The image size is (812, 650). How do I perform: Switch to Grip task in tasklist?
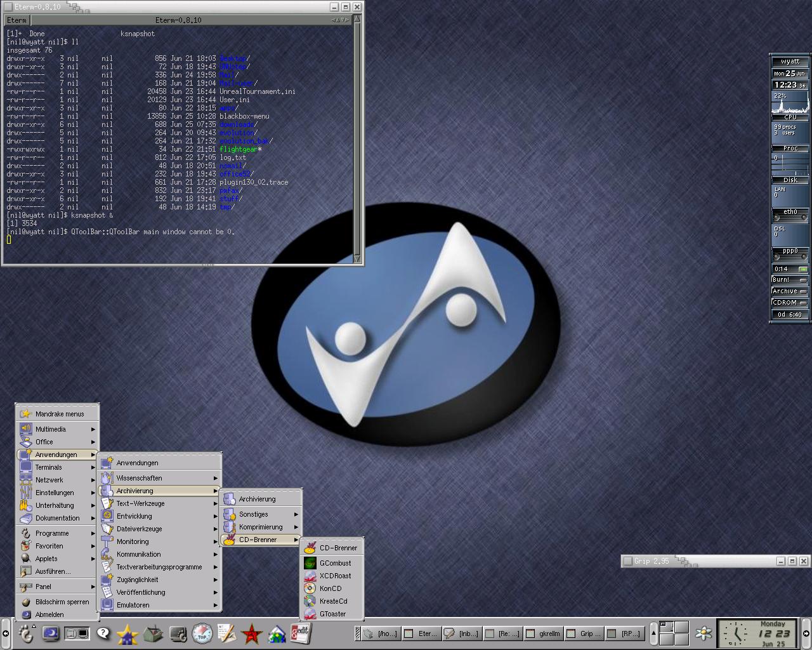coord(584,633)
